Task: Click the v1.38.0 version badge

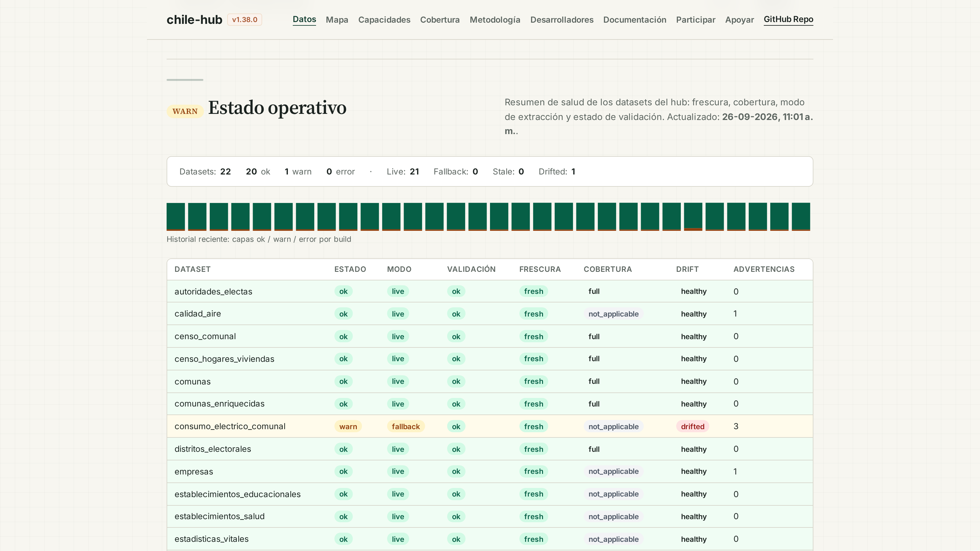Action: (x=245, y=20)
